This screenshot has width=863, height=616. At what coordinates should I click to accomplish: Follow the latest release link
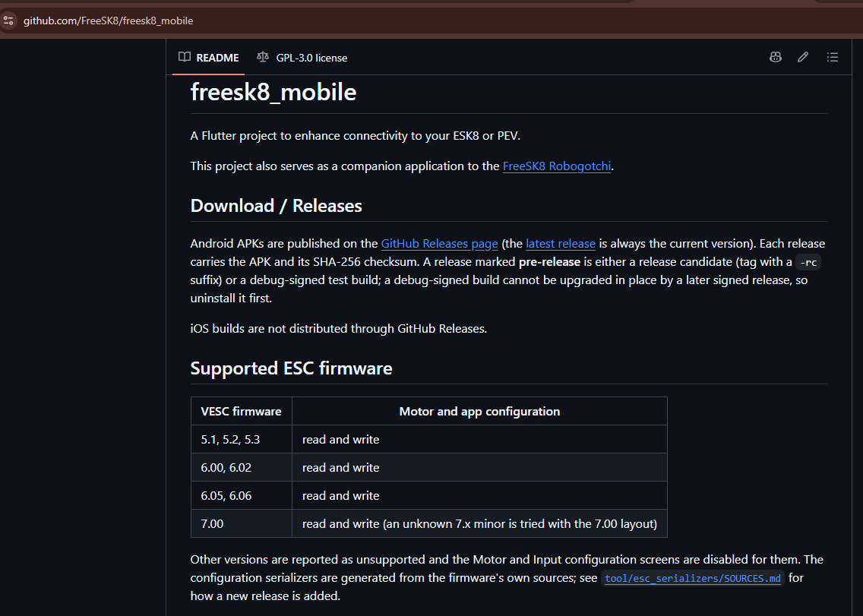click(561, 244)
